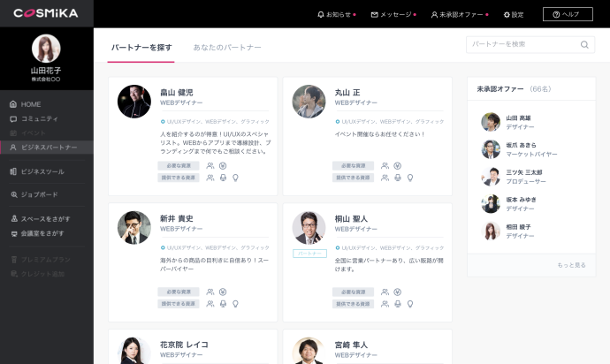This screenshot has height=364, width=610.
Task: Click the 未承認オファー person icon in header
Action: 434,15
